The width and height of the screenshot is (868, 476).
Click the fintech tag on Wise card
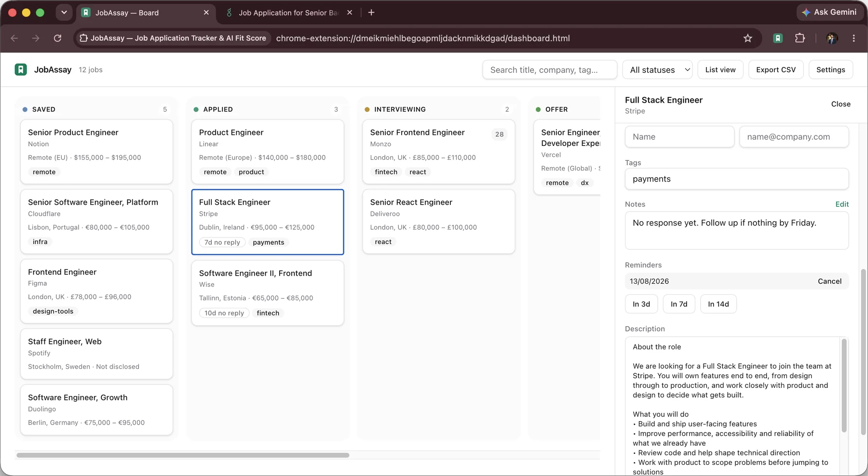[x=268, y=313]
